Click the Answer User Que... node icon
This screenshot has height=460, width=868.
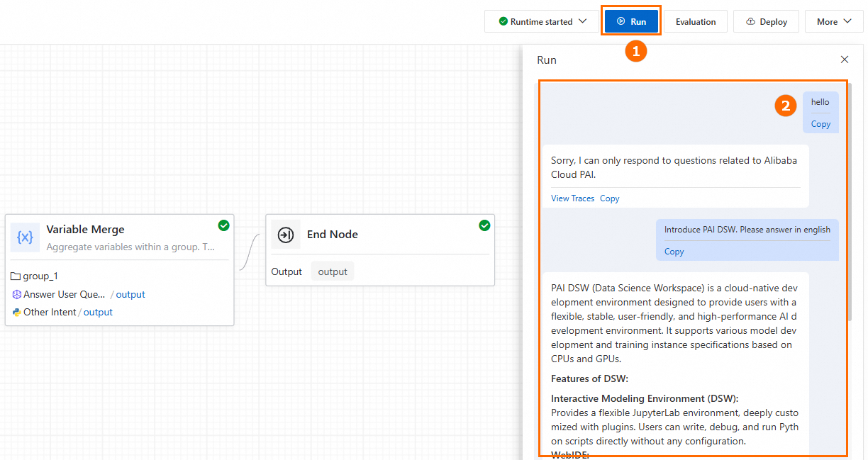(x=16, y=294)
